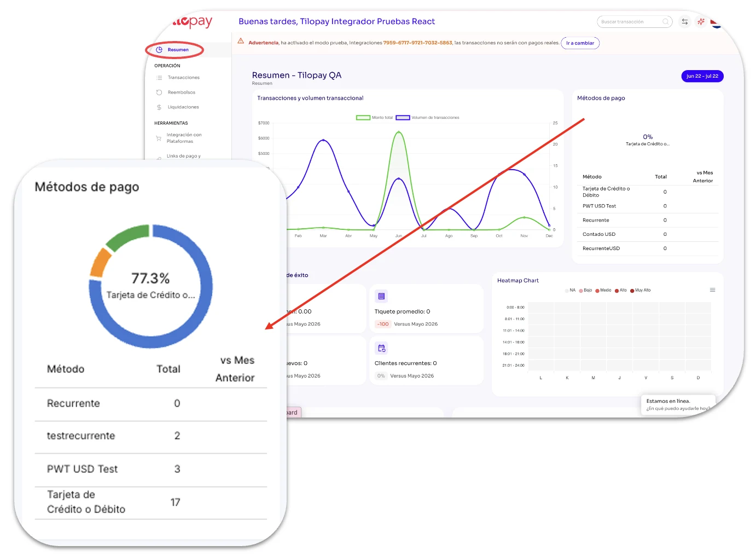Toggle the NA heatmap legend dot

[x=567, y=291]
